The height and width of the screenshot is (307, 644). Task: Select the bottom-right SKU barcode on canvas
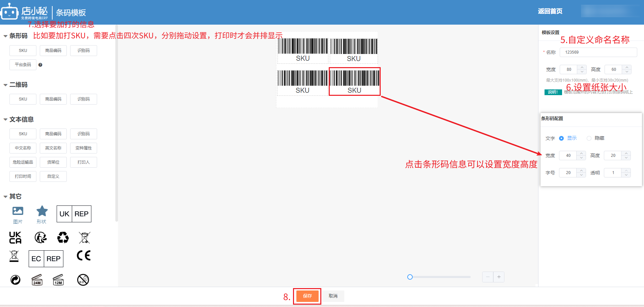354,82
